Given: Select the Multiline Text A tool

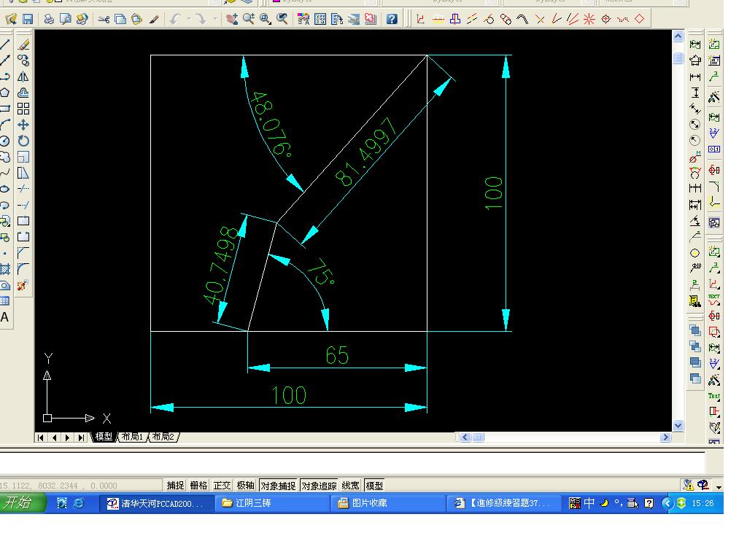Looking at the screenshot, I should (5, 317).
